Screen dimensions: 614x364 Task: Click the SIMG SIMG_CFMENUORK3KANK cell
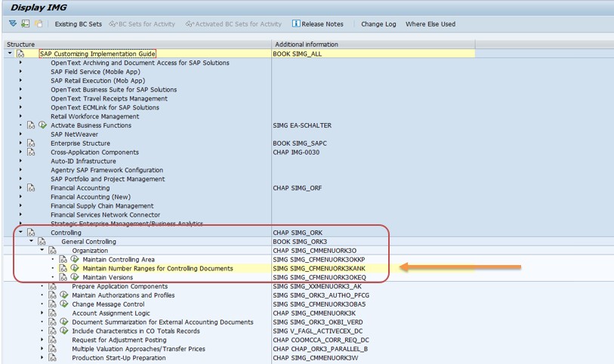coord(319,269)
